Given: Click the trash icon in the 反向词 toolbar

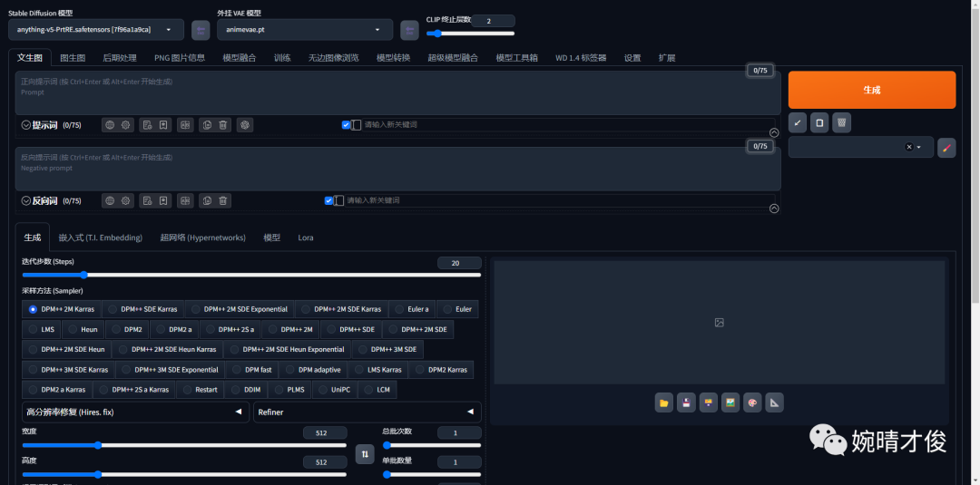Looking at the screenshot, I should [x=222, y=201].
